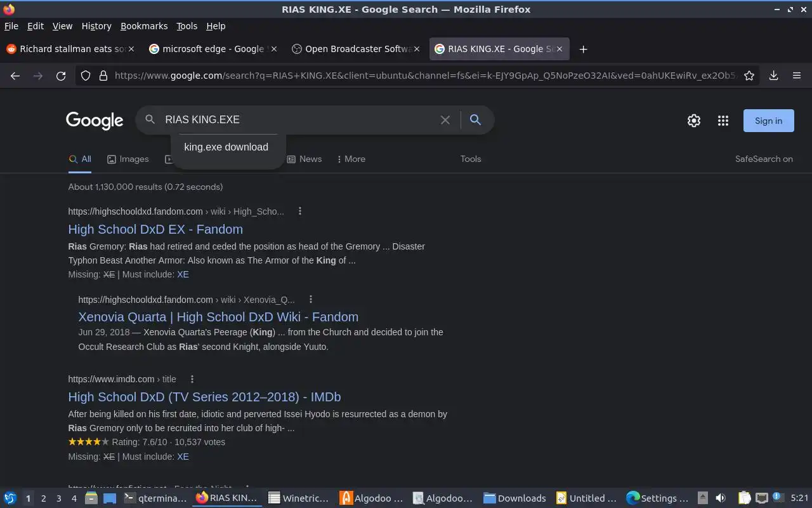Toggle SafeSearch on setting
Image resolution: width=812 pixels, height=508 pixels.
click(764, 159)
